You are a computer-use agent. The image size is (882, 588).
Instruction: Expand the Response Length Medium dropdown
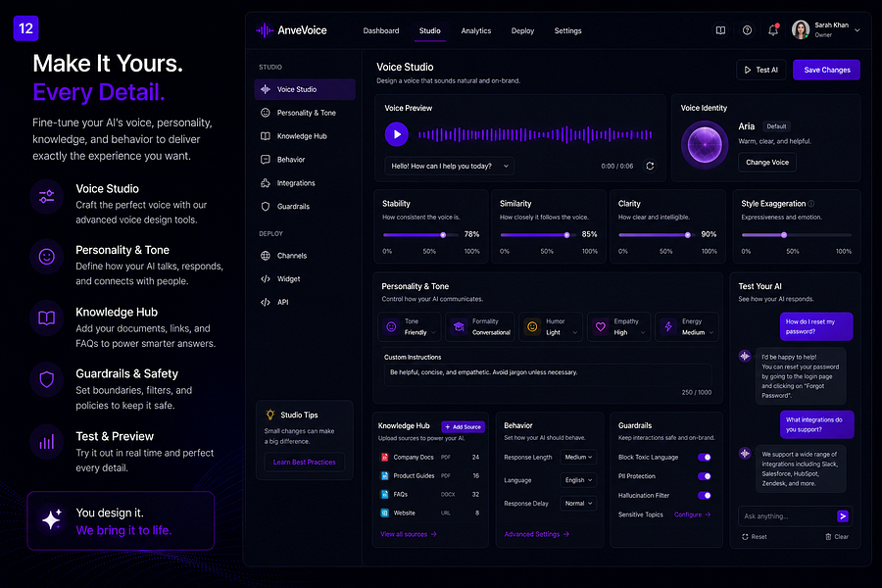coord(578,457)
